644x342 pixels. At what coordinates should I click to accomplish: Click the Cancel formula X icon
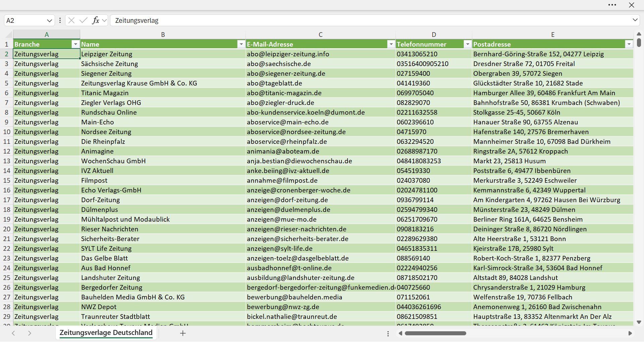click(71, 20)
